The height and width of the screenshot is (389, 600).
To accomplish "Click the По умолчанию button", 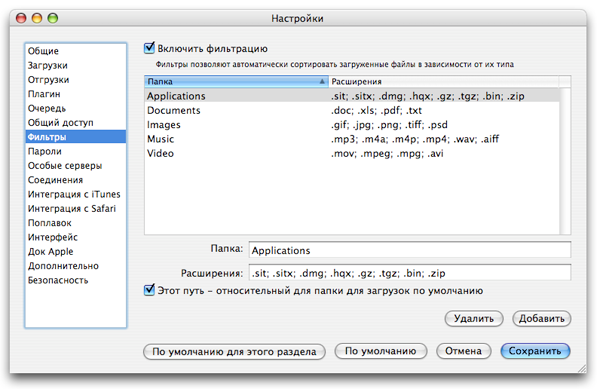I will coord(380,351).
